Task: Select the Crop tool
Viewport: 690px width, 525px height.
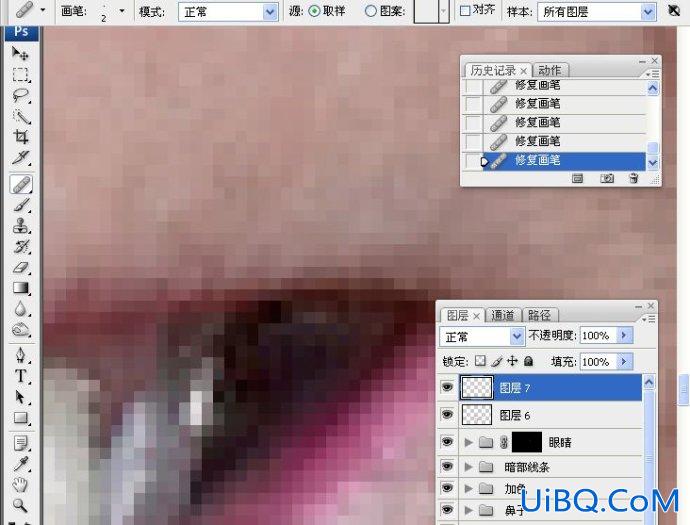Action: [21, 137]
